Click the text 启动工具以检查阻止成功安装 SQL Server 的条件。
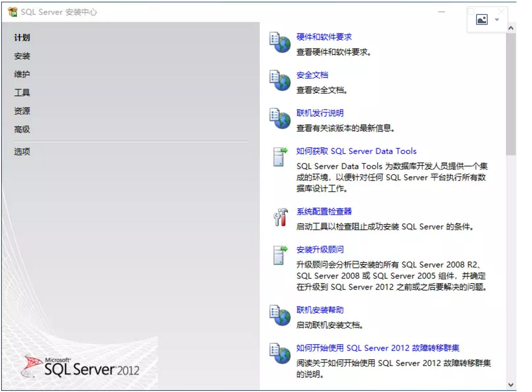This screenshot has height=392, width=532. click(385, 227)
